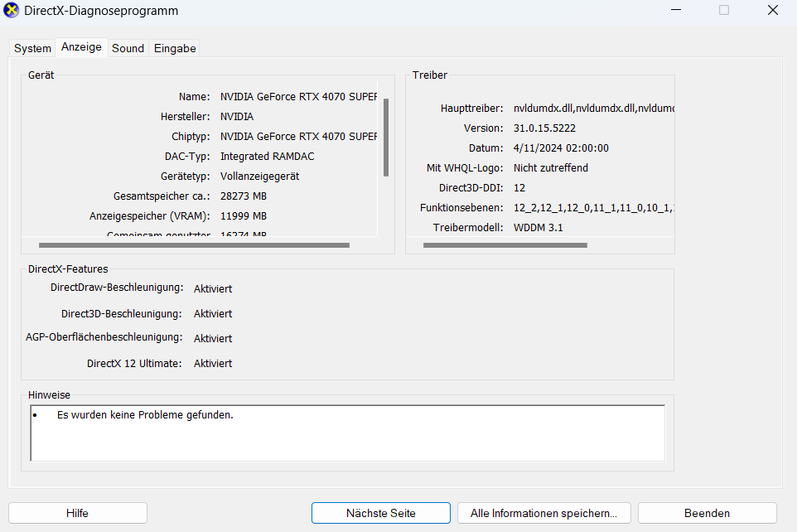Click Aktiviert next to AGP-Oberflächenbeschleunigung
This screenshot has width=797, height=532.
point(213,338)
